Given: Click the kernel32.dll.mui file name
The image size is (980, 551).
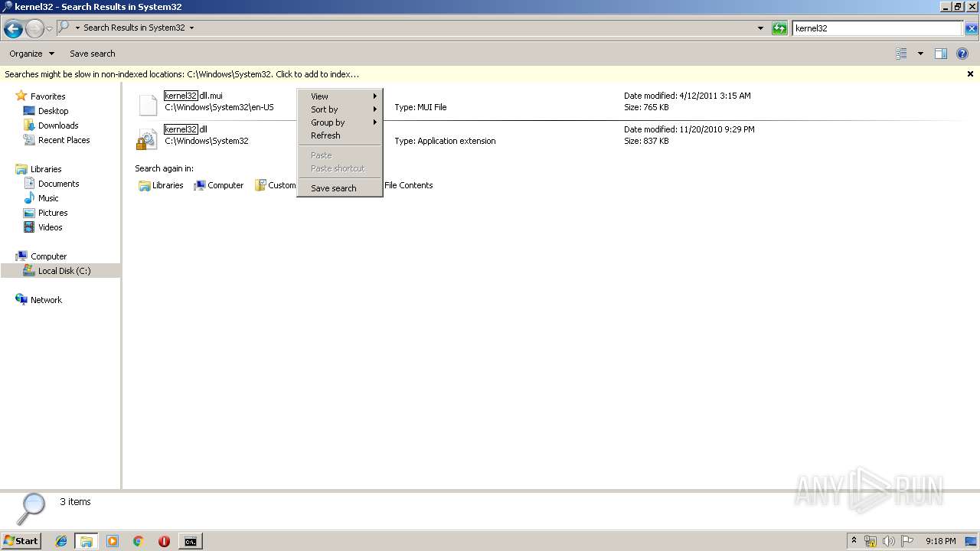Looking at the screenshot, I should coord(193,96).
